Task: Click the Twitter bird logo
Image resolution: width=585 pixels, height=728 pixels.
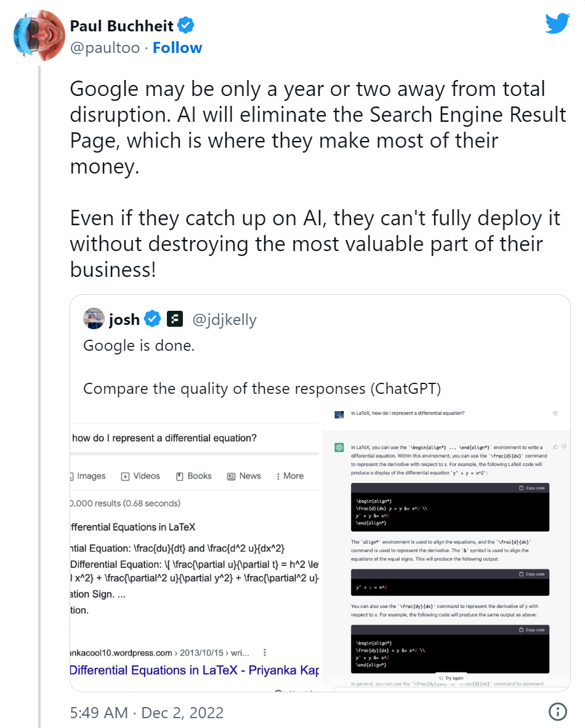Action: [557, 23]
